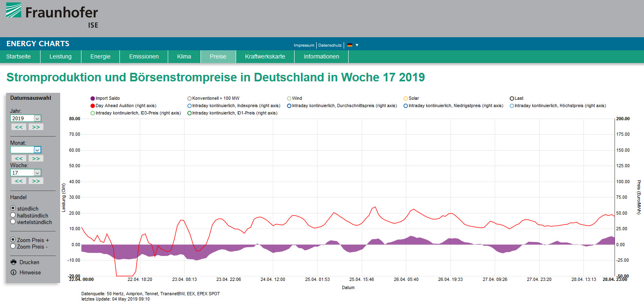Choose viertelstündlich trading interval

point(13,222)
